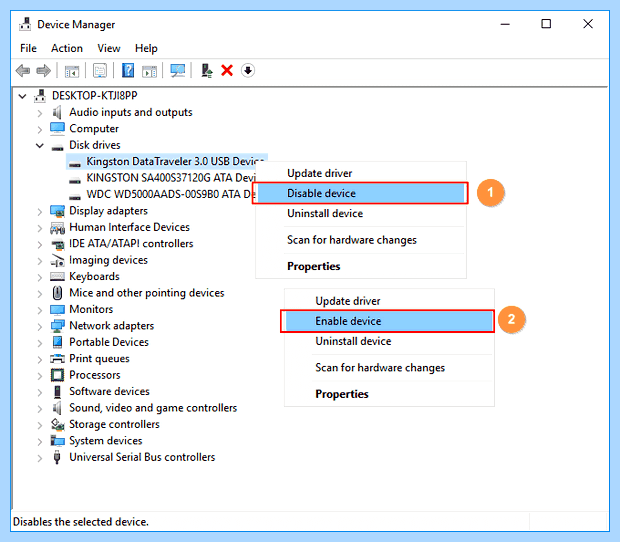Click the Show/Hide Console Tree toolbar icon
Viewport: 620px width, 542px height.
point(72,71)
